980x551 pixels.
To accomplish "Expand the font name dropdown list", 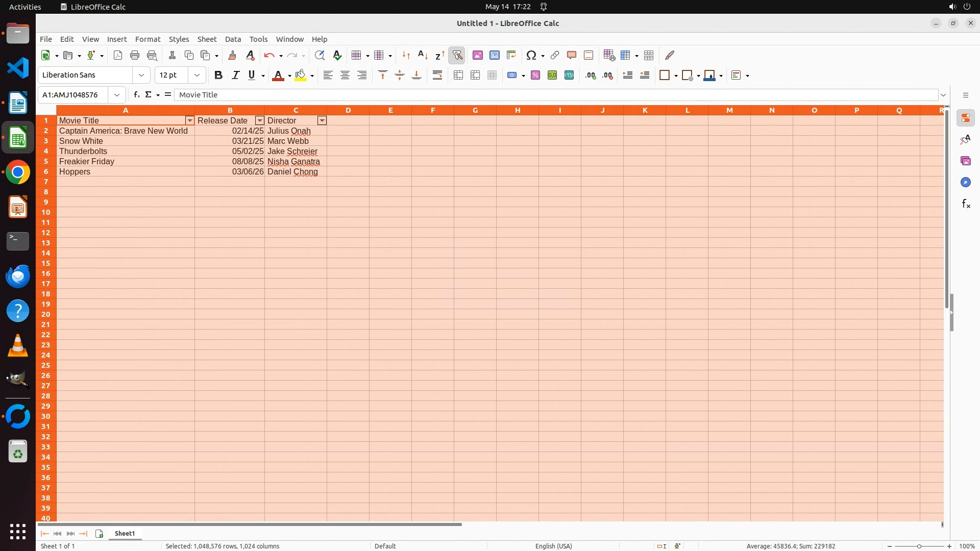I will click(x=141, y=75).
